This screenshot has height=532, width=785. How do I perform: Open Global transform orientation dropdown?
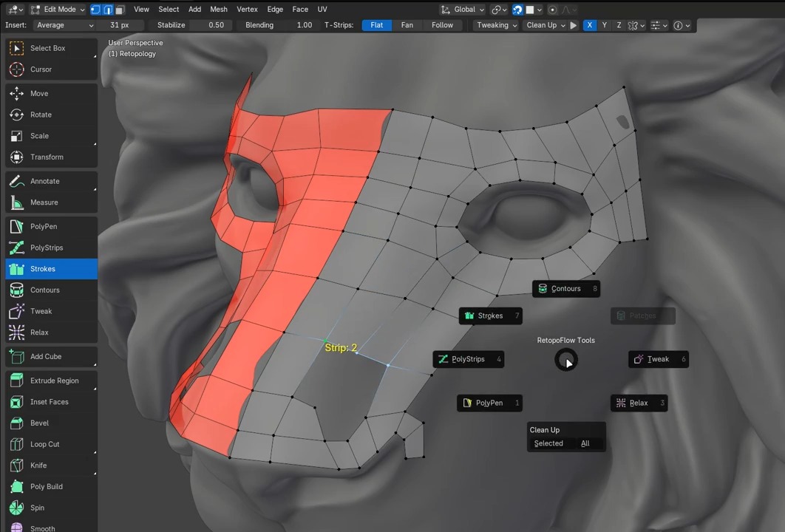point(463,10)
